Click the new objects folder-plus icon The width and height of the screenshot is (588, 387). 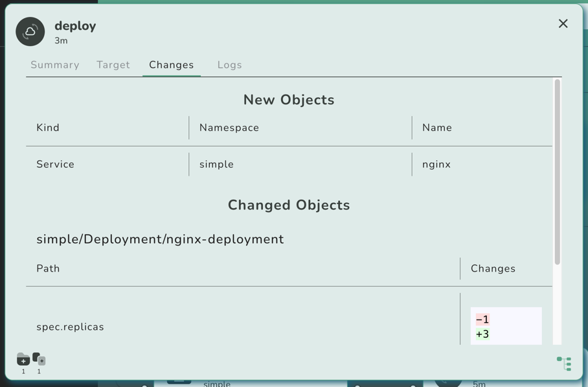pyautogui.click(x=23, y=359)
